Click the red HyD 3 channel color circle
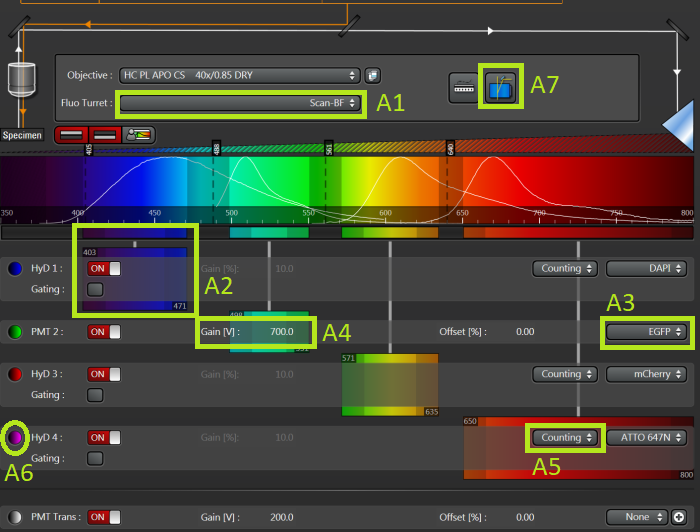The height and width of the screenshot is (532, 700). 15,374
